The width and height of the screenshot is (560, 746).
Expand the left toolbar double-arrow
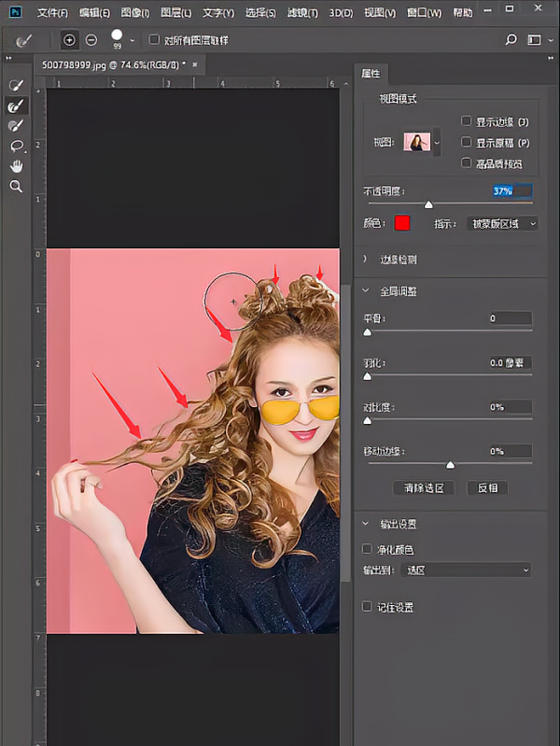click(8, 58)
